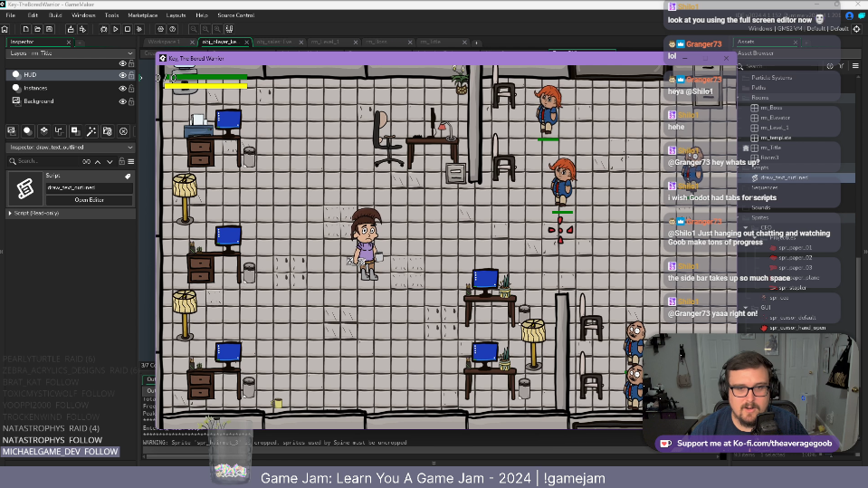Toggle all layers visibility eye in header
Screen dimensions: 868x488
coord(123,63)
